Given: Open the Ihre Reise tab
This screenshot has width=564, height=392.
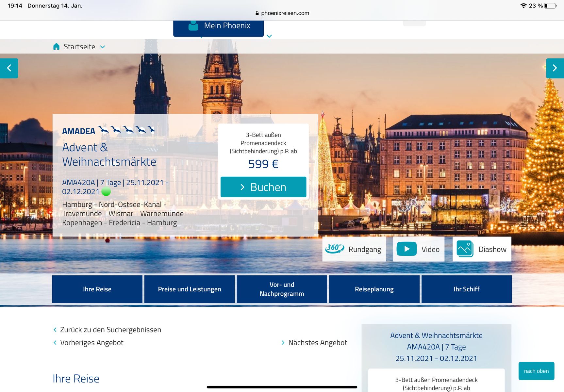Looking at the screenshot, I should [97, 289].
